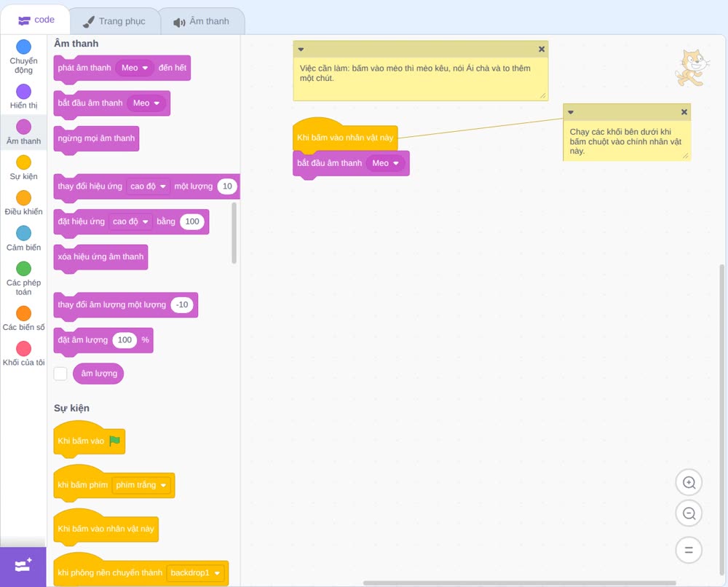
Task: Open the add extension button
Action: (23, 567)
